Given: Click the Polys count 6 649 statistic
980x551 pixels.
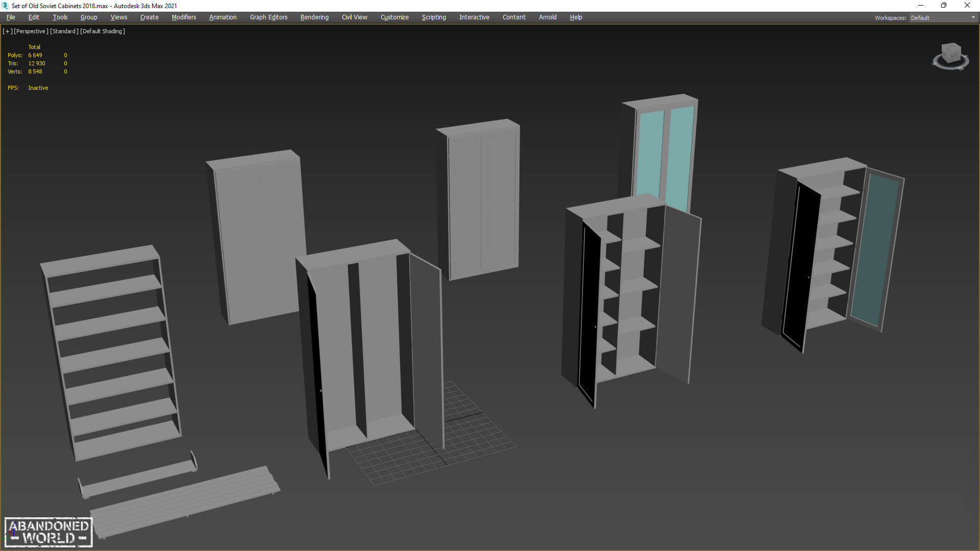Looking at the screenshot, I should point(35,55).
